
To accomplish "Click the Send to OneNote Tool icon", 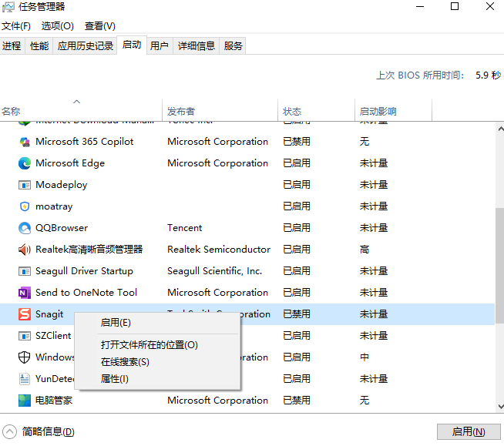I will point(25,293).
